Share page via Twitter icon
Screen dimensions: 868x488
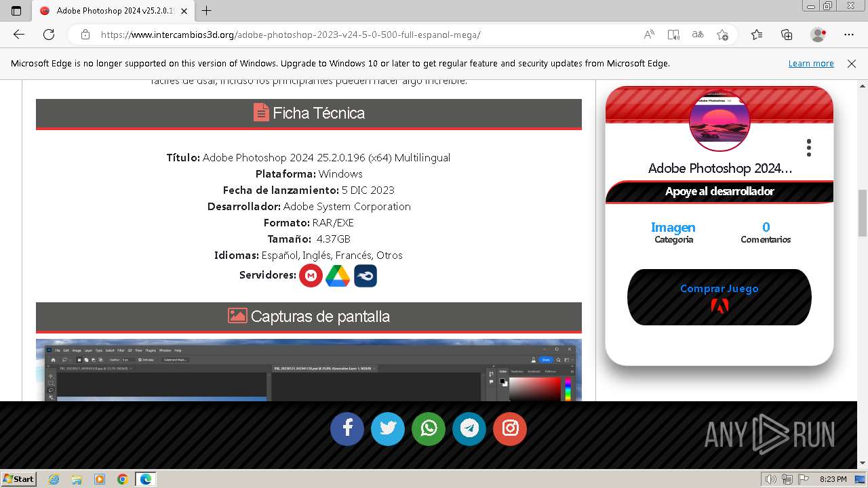(388, 428)
